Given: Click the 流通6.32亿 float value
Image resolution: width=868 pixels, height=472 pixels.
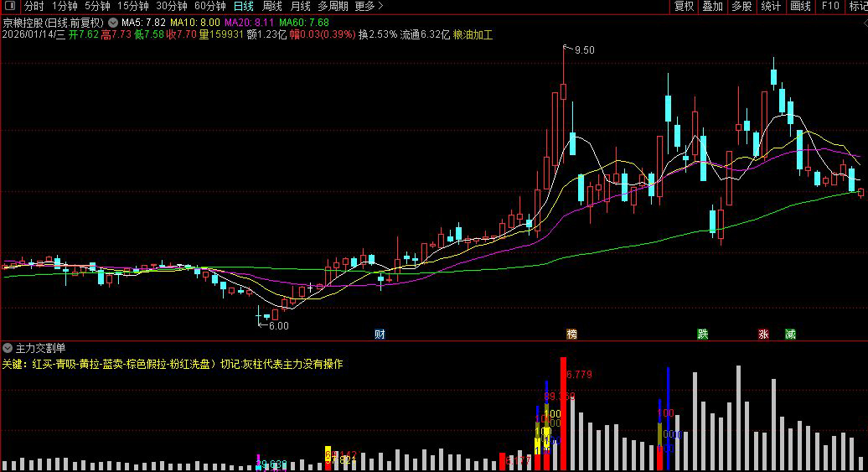Looking at the screenshot, I should [x=425, y=35].
